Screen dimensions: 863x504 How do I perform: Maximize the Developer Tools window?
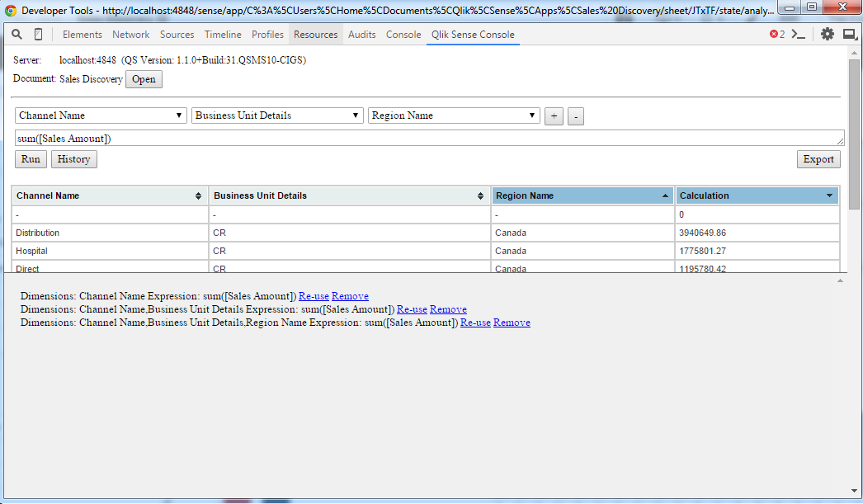812,7
